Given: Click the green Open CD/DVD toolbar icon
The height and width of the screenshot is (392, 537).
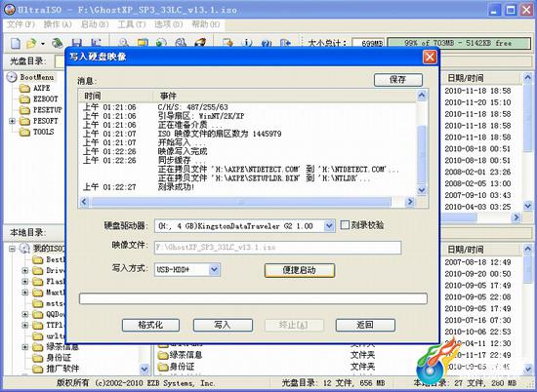Looking at the screenshot, I should pyautogui.click(x=58, y=43).
